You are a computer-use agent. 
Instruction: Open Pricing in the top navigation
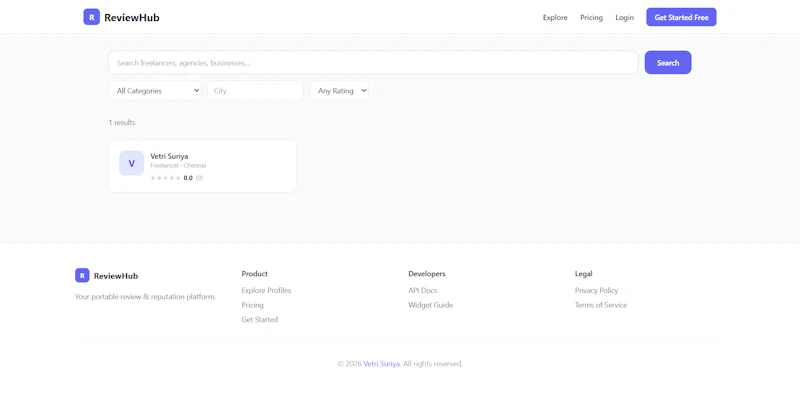[x=591, y=17]
